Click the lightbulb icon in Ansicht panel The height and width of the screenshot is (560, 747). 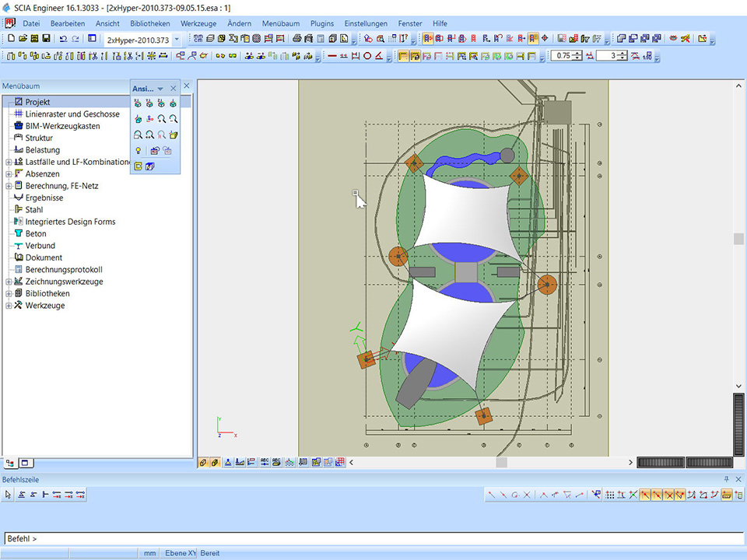138,150
